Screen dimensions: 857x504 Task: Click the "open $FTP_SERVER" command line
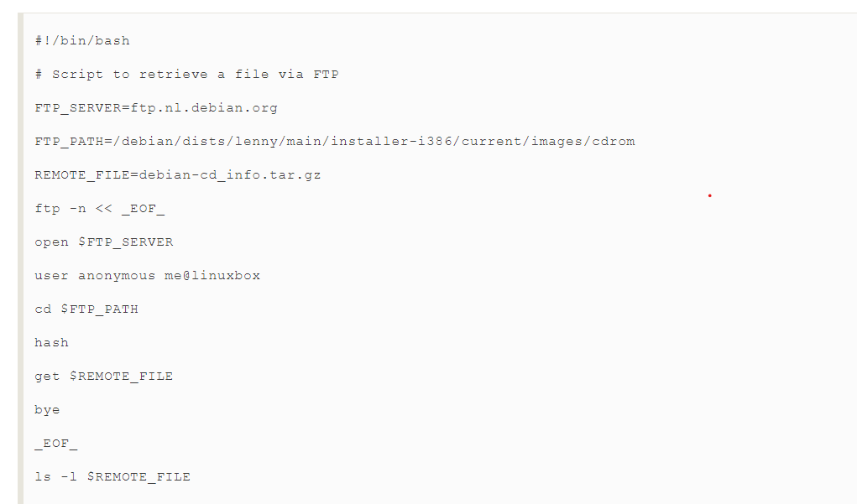(104, 242)
